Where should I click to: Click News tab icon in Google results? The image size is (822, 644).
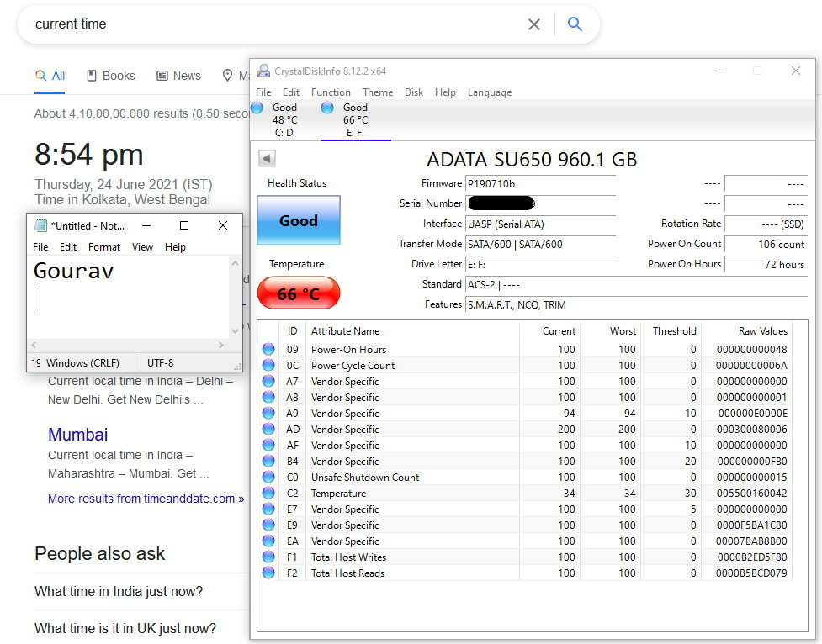coord(162,76)
